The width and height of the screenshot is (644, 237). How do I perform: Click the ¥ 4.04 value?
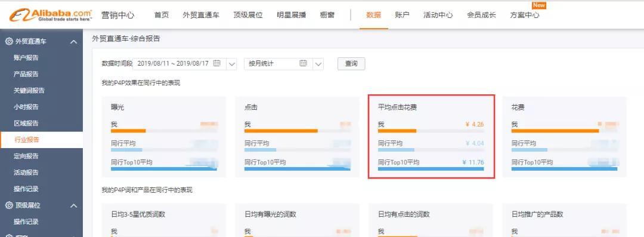pyautogui.click(x=475, y=143)
